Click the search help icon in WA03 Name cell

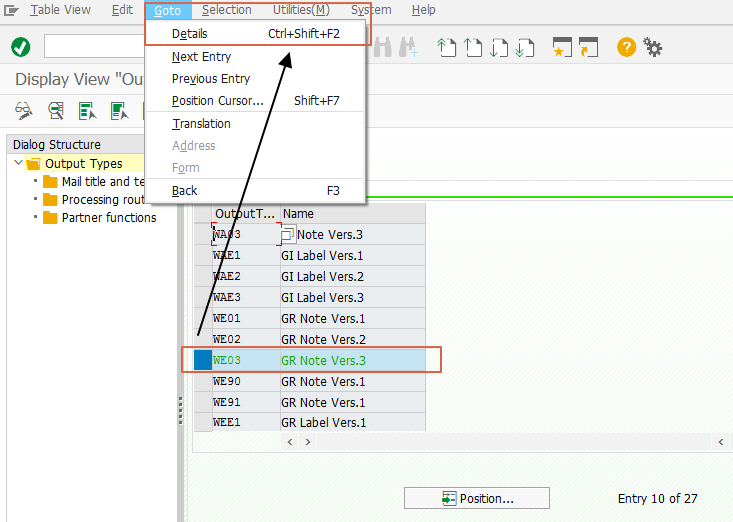point(288,234)
